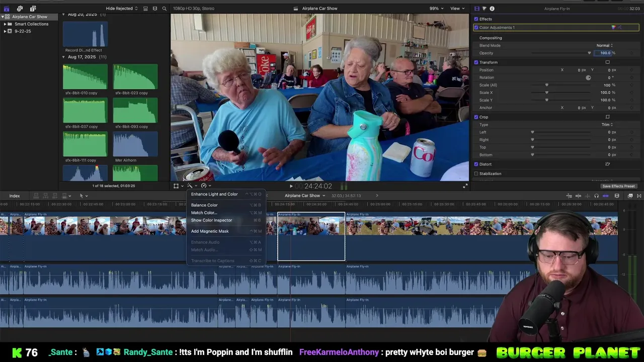Disable the Color Adjustments 1 effect checkbox
Image resolution: width=644 pixels, height=362 pixels.
click(x=476, y=28)
